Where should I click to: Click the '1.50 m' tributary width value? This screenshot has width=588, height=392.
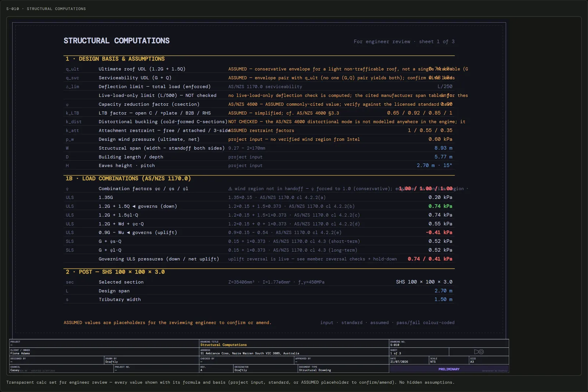click(x=444, y=299)
